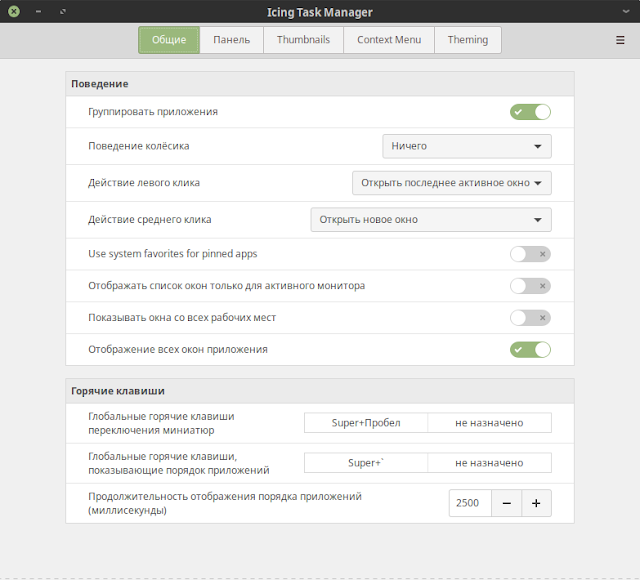Image resolution: width=640 pixels, height=580 pixels.
Task: Enable Показывать окна со всех рабочих мест
Action: (530, 318)
